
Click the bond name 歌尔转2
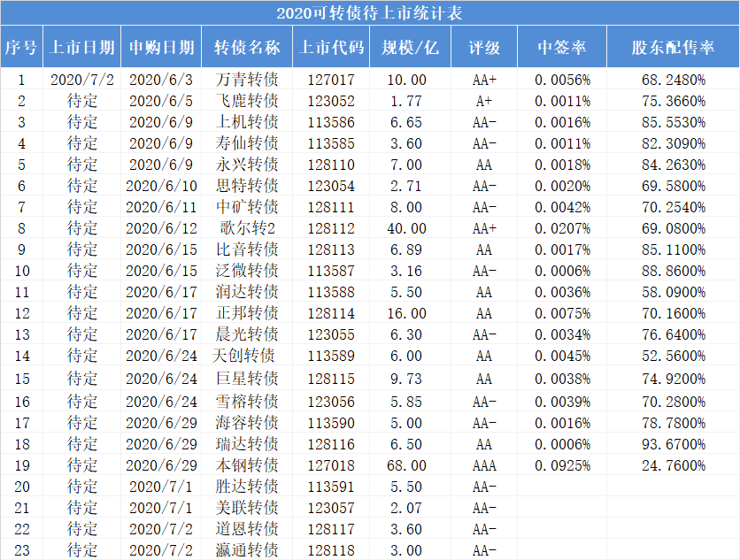[247, 228]
